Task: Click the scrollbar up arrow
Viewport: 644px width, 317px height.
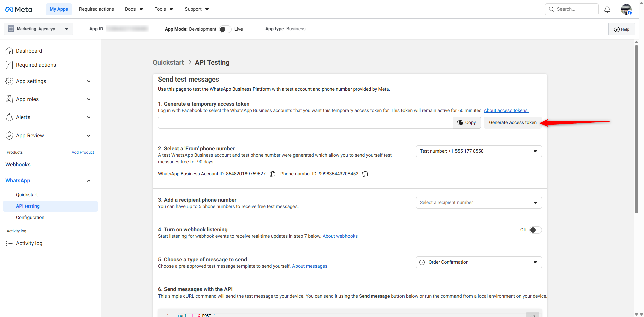Action: [x=636, y=42]
